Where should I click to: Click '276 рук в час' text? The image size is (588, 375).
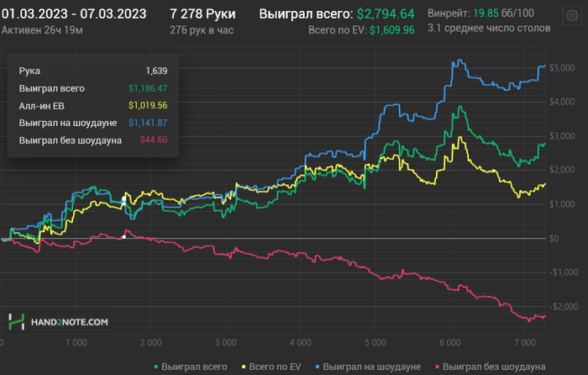[202, 30]
